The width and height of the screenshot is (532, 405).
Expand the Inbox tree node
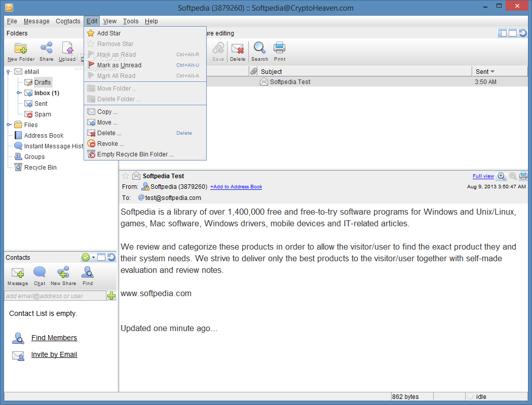pos(19,93)
